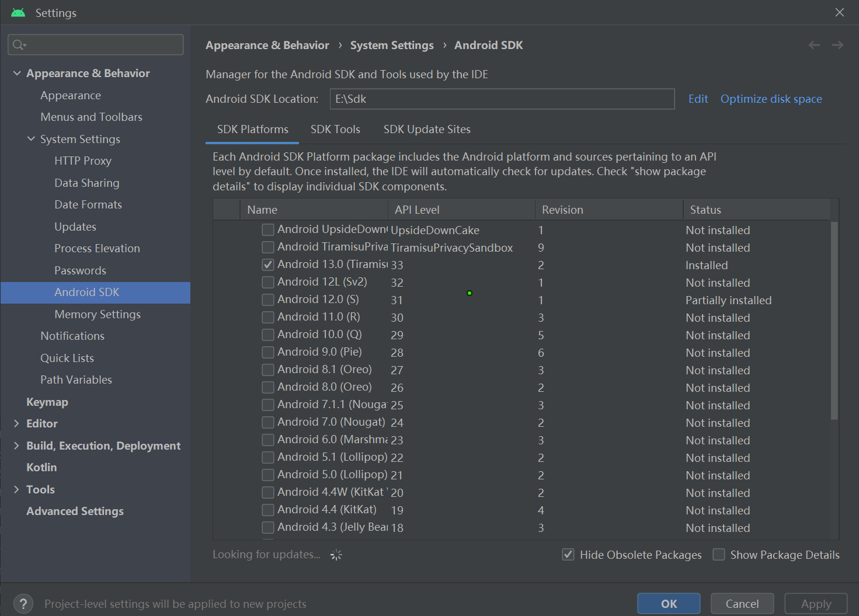Viewport: 859px width, 616px height.
Task: Switch to the SDK Tools tab
Action: click(x=335, y=129)
